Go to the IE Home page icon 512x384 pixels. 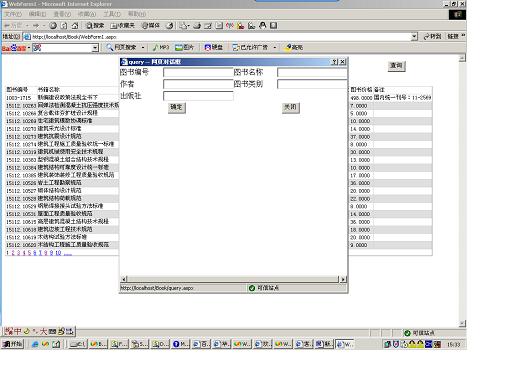pyautogui.click(x=75, y=26)
